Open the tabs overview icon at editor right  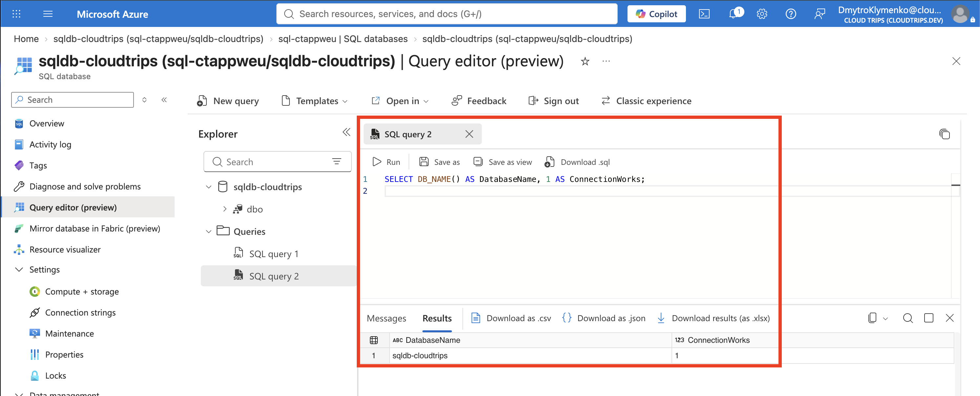click(944, 134)
